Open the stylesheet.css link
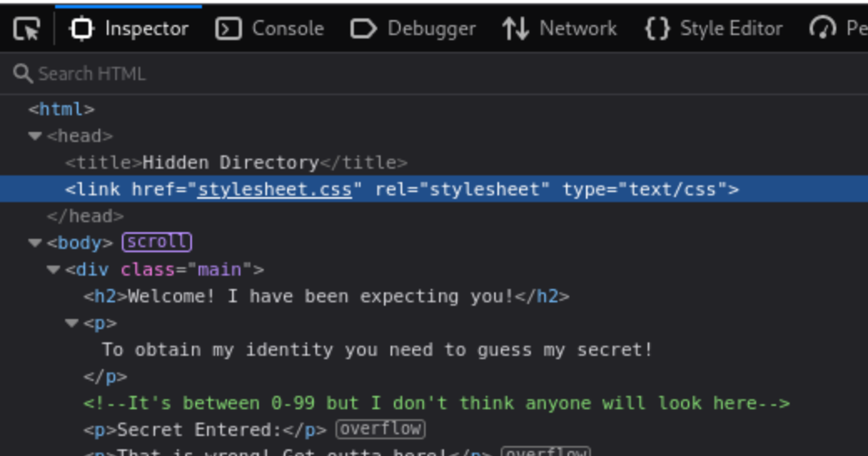The height and width of the screenshot is (456, 868). pos(275,190)
